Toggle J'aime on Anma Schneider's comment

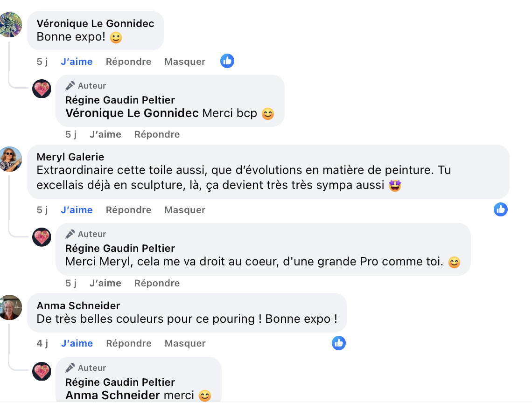77,343
